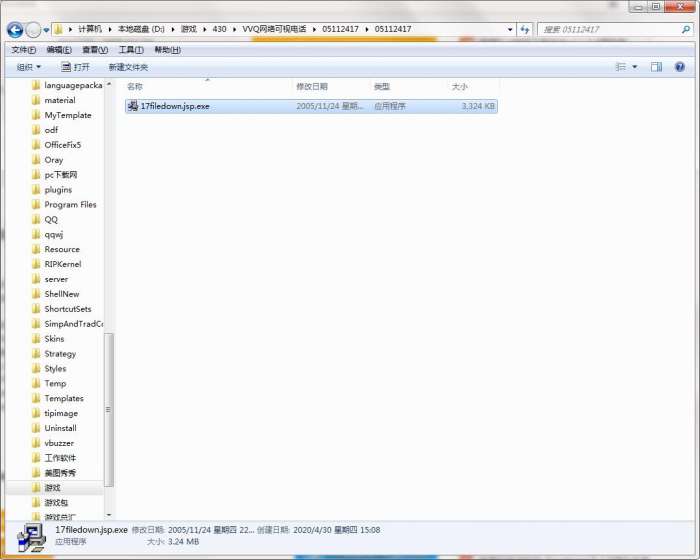This screenshot has height=560, width=700.
Task: Click the RIPKernel folder icon
Action: point(36,264)
